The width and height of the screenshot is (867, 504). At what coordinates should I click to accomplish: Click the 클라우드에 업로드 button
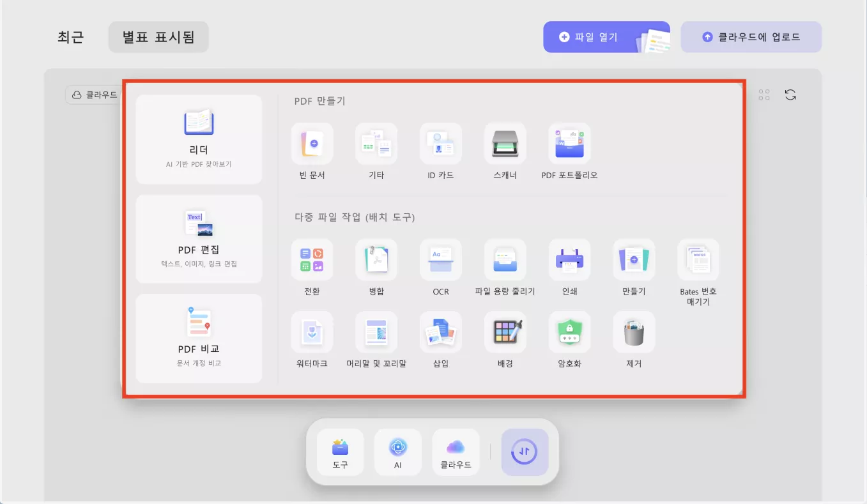751,36
